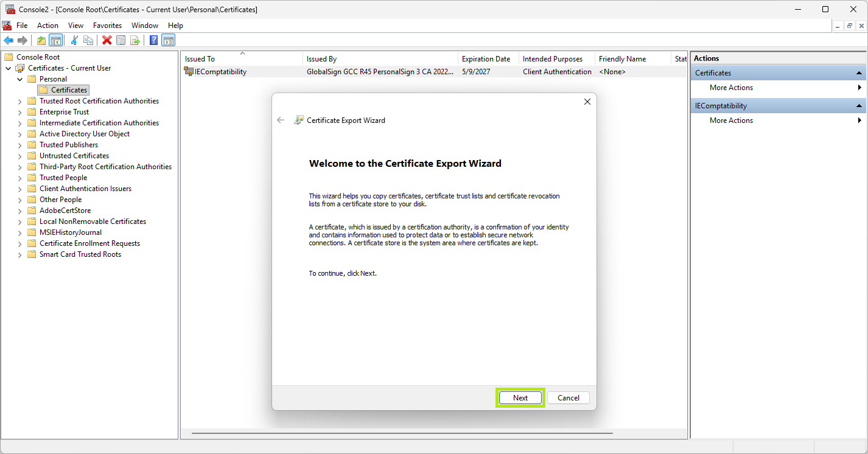Click the Properties toolbar icon
The height and width of the screenshot is (454, 868).
[x=121, y=40]
